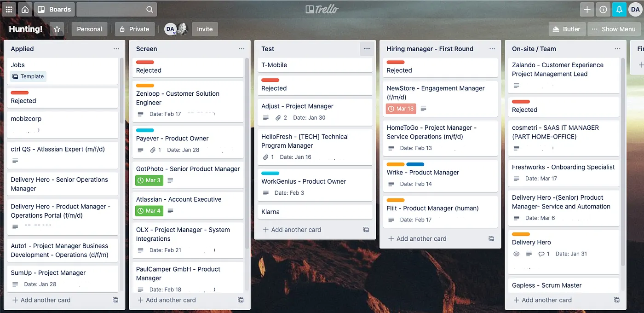Viewport: 644px width, 313px height.
Task: Click description icon on GotPhoto card
Action: 170,180
